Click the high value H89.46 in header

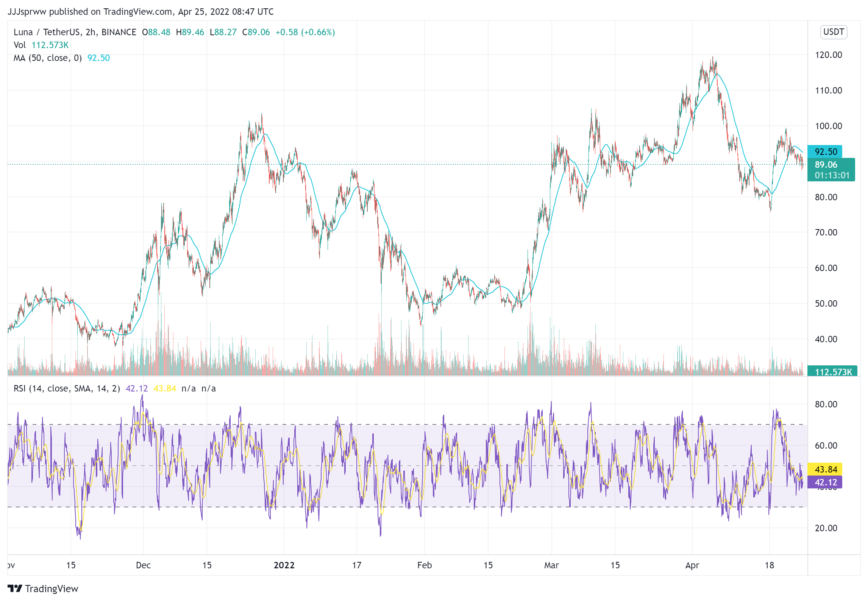click(190, 32)
